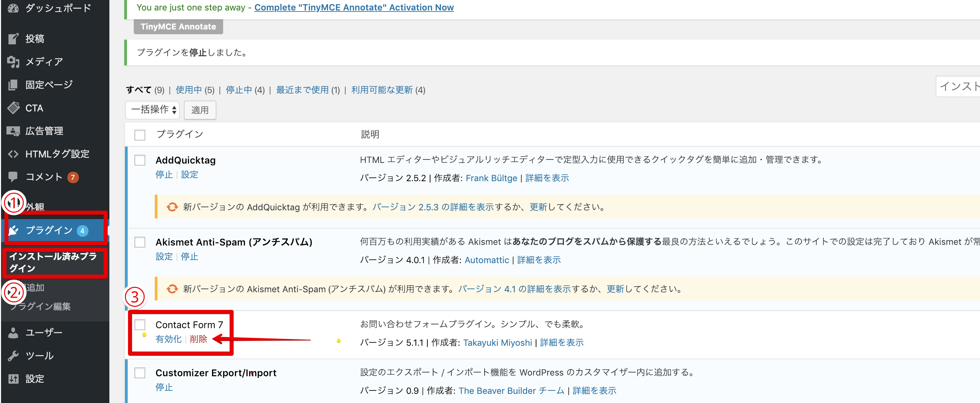
Task: Click the installed plugins search field
Action: coord(958,87)
